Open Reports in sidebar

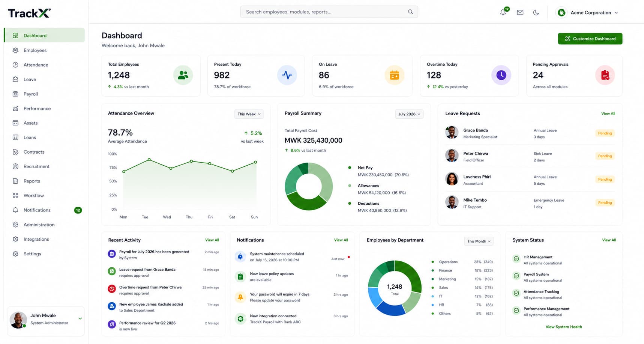44,181
